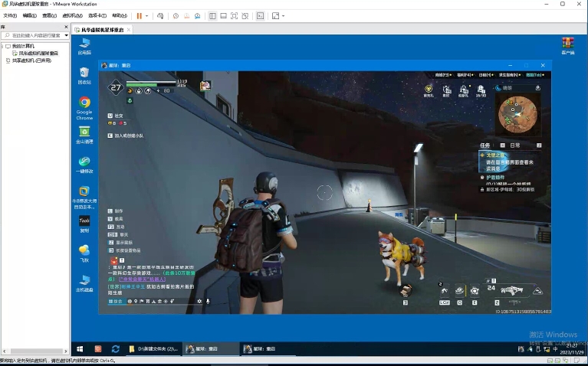Select the 综合 chat channel tab
588x366 pixels.
116,301
